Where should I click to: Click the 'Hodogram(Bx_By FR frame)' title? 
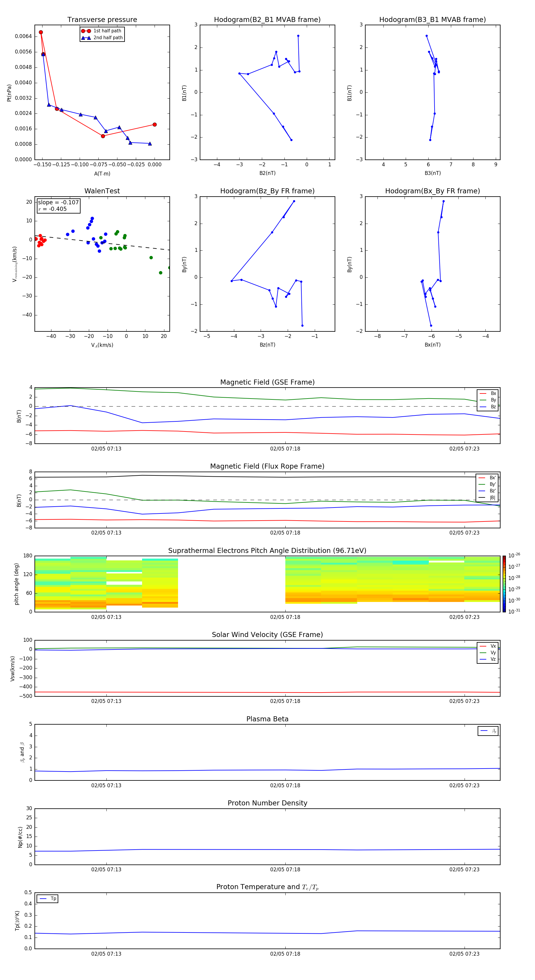point(432,191)
